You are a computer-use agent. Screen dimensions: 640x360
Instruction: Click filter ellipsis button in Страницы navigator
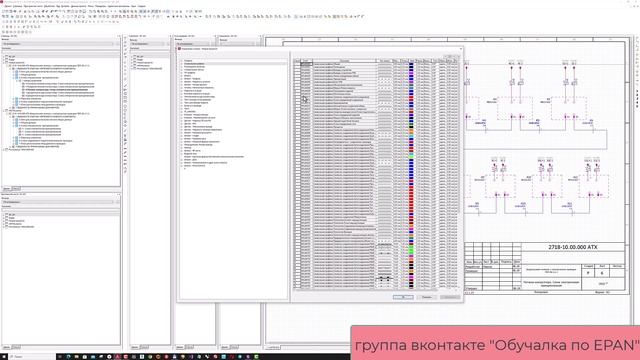[117, 44]
